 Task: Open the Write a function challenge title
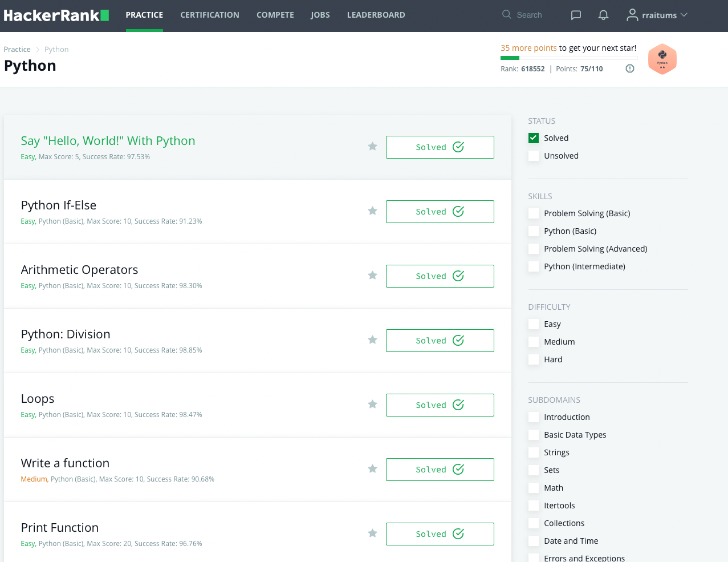65,463
